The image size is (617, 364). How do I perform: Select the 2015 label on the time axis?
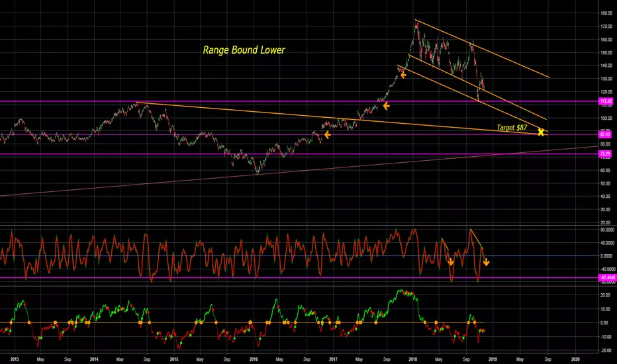[x=174, y=359]
